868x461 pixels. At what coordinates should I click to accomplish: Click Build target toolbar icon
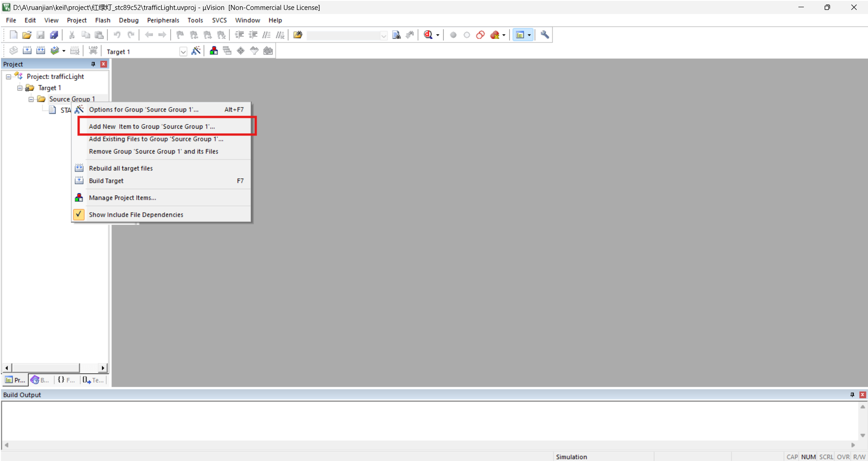pos(27,51)
